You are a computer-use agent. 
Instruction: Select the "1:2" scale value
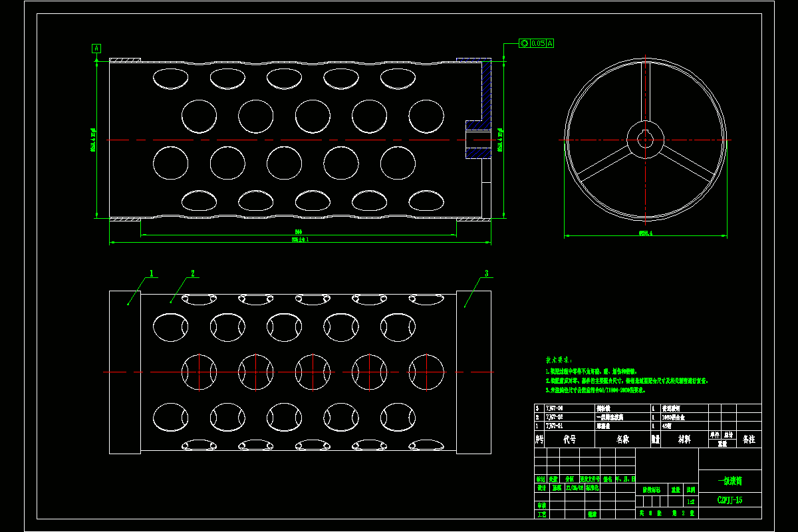(691, 501)
